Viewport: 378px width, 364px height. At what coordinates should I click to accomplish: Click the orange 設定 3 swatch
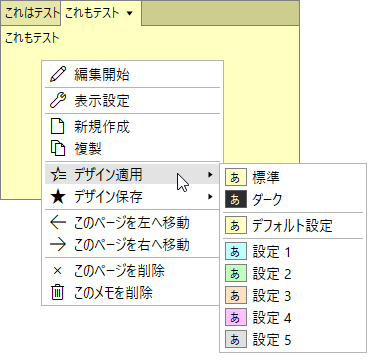236,295
